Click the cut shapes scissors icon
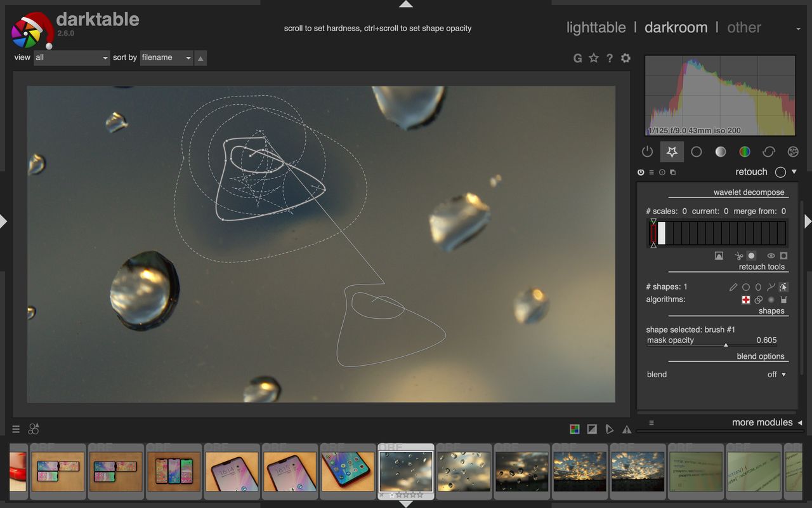This screenshot has height=508, width=812. 739,256
